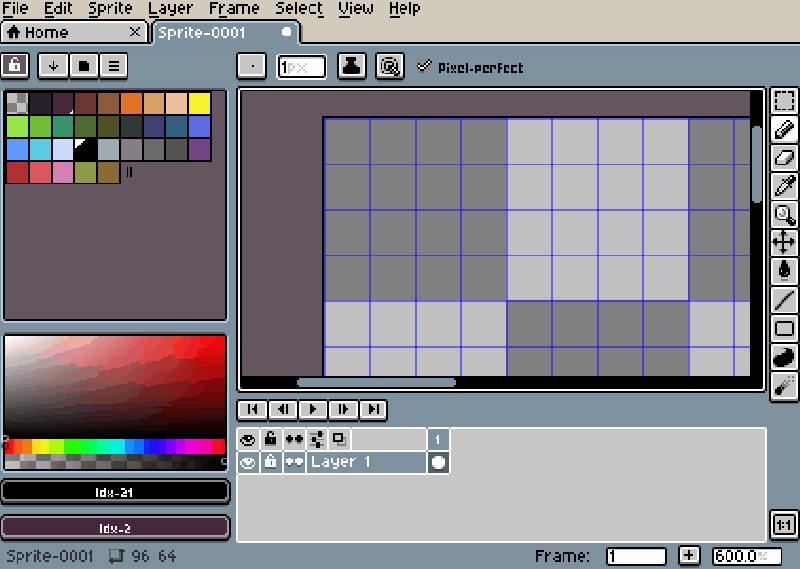Select the Eyedropper tool
This screenshot has height=569, width=800.
coord(784,186)
